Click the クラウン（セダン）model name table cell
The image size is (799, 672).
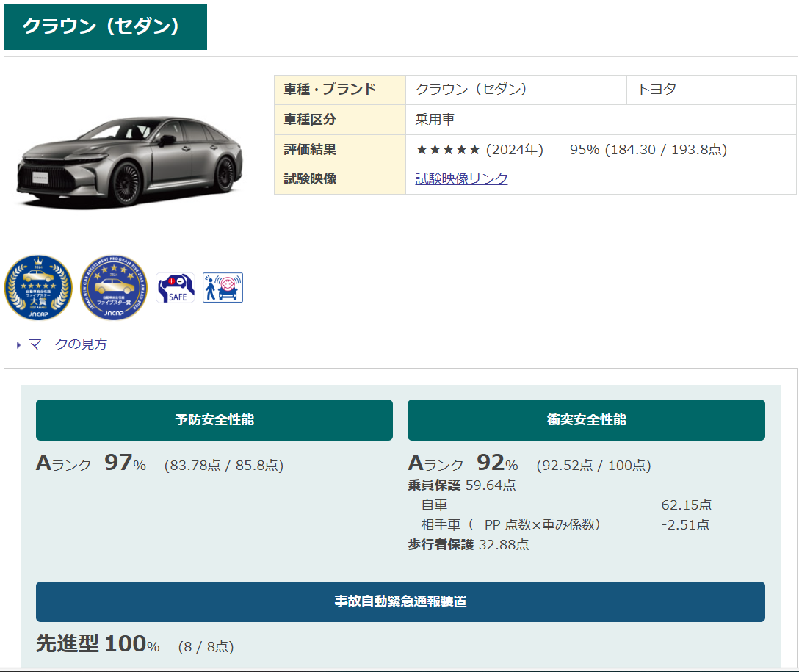coord(516,90)
